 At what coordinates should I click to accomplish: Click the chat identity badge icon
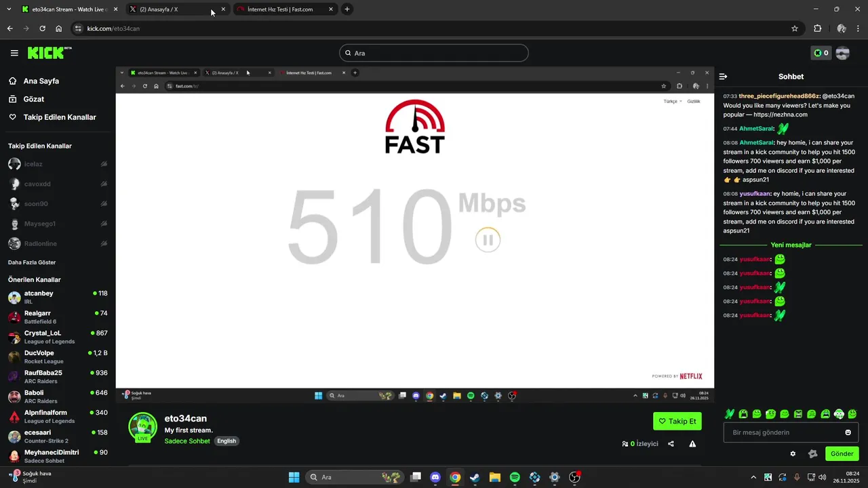click(813, 454)
